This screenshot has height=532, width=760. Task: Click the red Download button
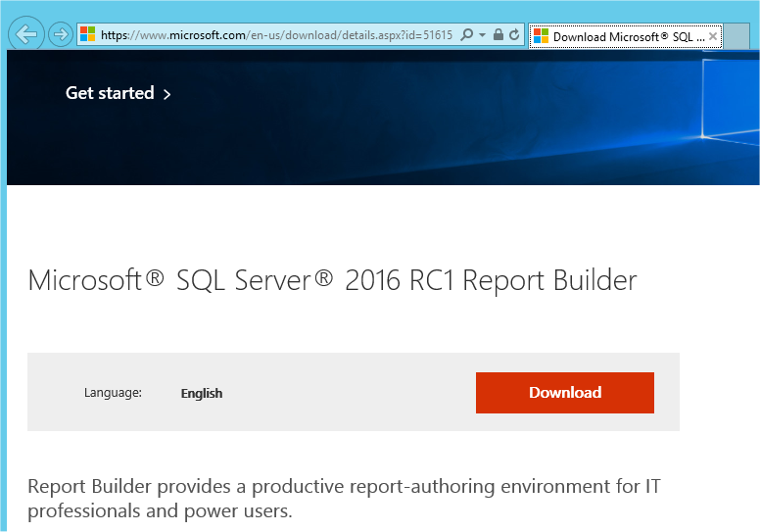tap(565, 393)
